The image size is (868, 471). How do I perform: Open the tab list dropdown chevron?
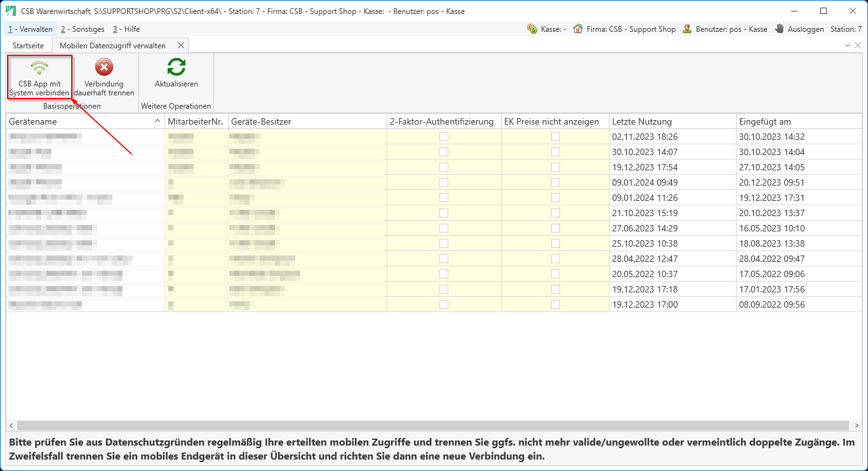pos(848,45)
